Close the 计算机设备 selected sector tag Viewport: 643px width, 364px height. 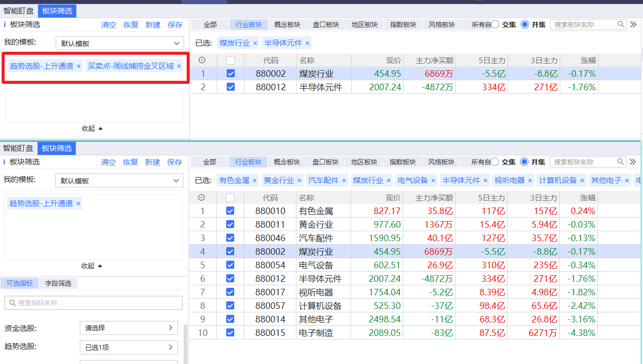[x=582, y=180]
